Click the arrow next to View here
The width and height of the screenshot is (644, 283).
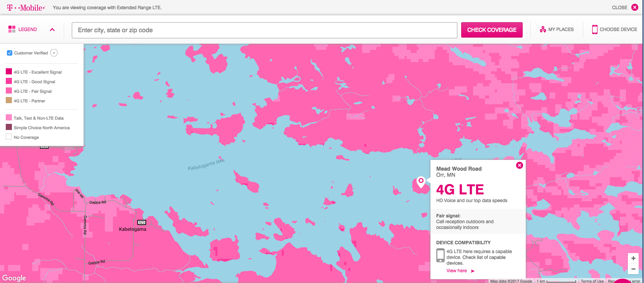coord(473,271)
